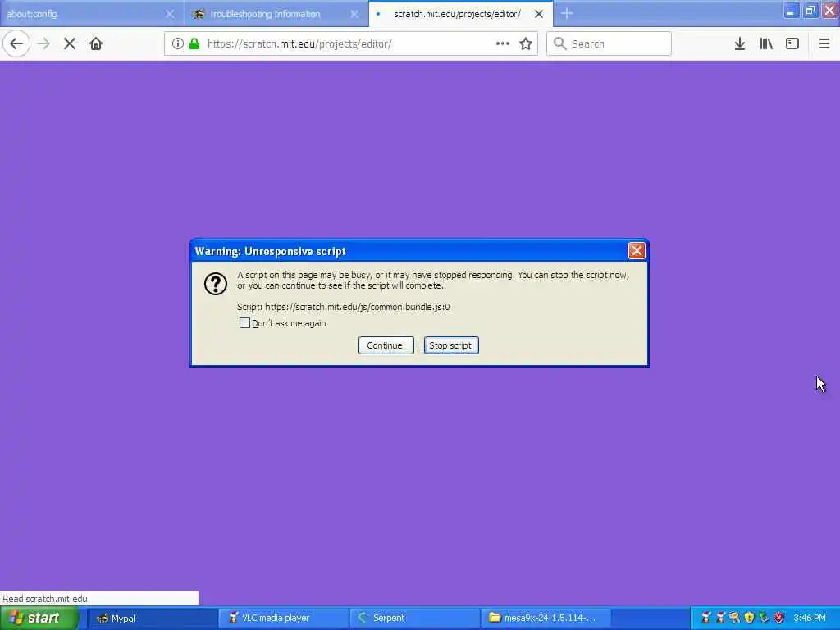Click the system clock 3:46 PM

[810, 618]
